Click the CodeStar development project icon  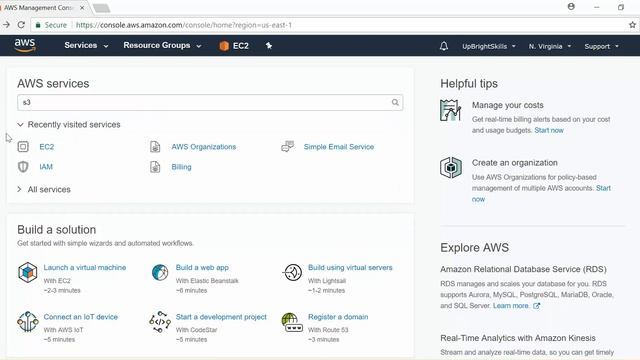(x=160, y=322)
